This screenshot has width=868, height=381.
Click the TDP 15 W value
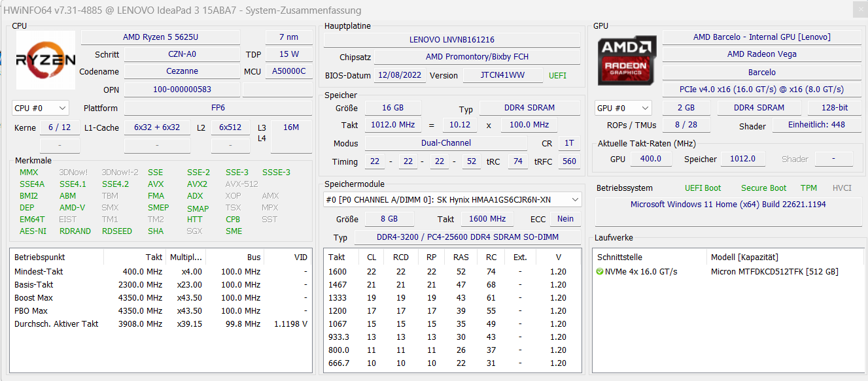288,54
